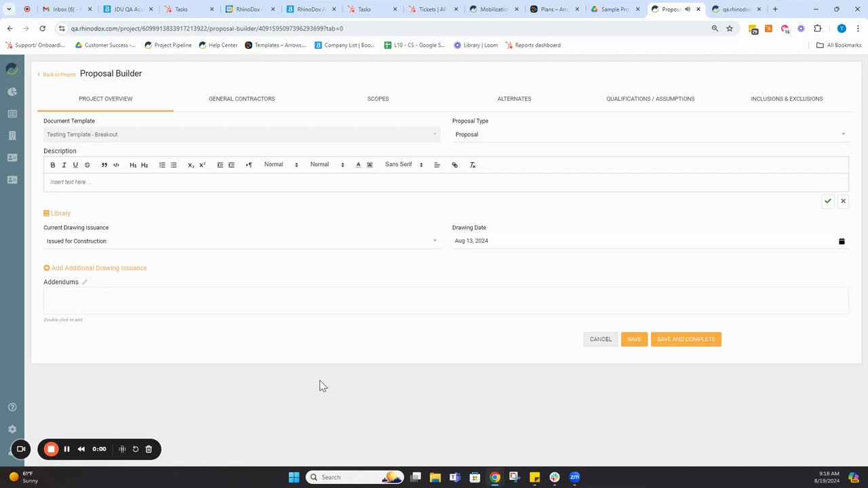Screen dimensions: 868x488
Task: Discard the description with the X button
Action: coord(843,201)
